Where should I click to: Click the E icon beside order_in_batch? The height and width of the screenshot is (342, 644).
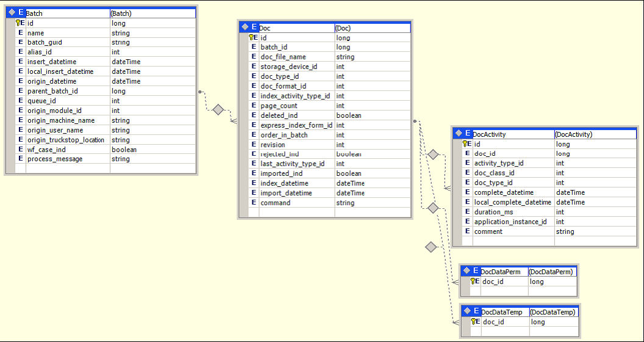(254, 135)
